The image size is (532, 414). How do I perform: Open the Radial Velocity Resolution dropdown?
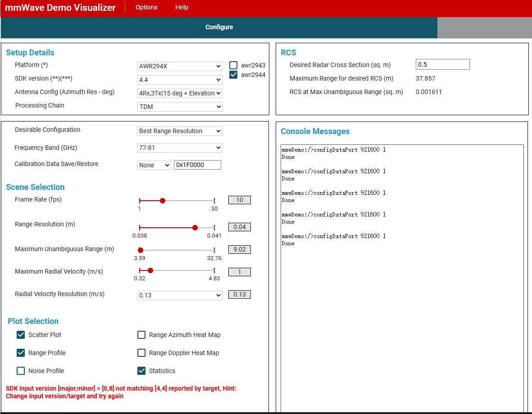(x=179, y=295)
